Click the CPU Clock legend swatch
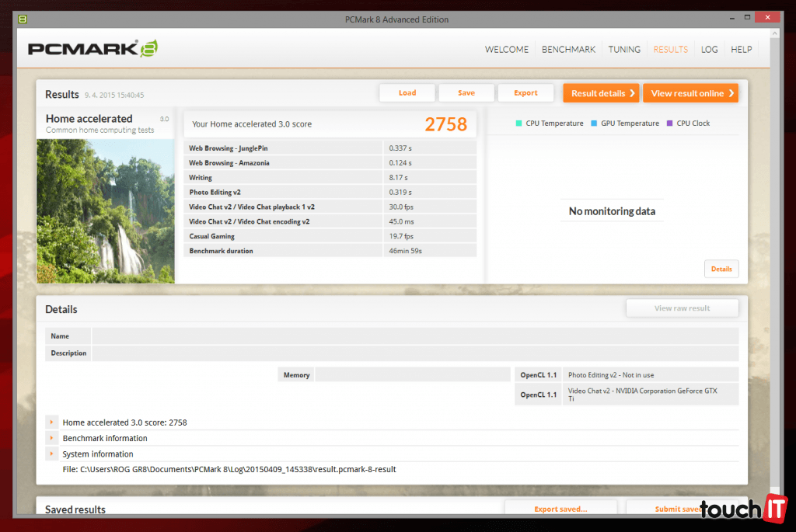The width and height of the screenshot is (796, 532). coord(669,123)
